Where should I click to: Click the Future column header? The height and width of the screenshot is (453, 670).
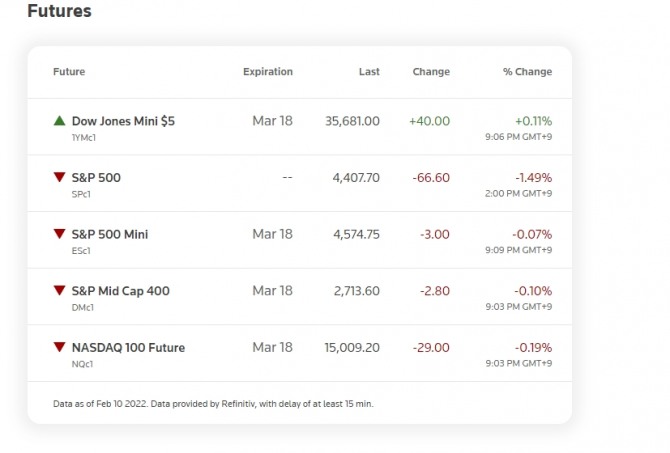coord(69,72)
